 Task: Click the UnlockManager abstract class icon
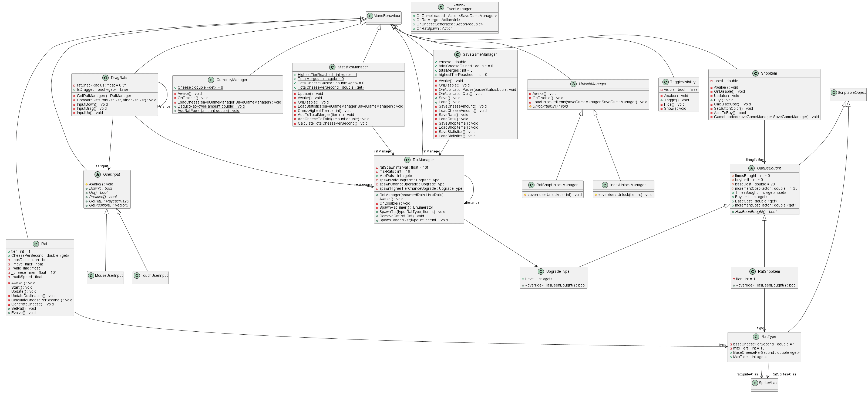click(x=574, y=84)
